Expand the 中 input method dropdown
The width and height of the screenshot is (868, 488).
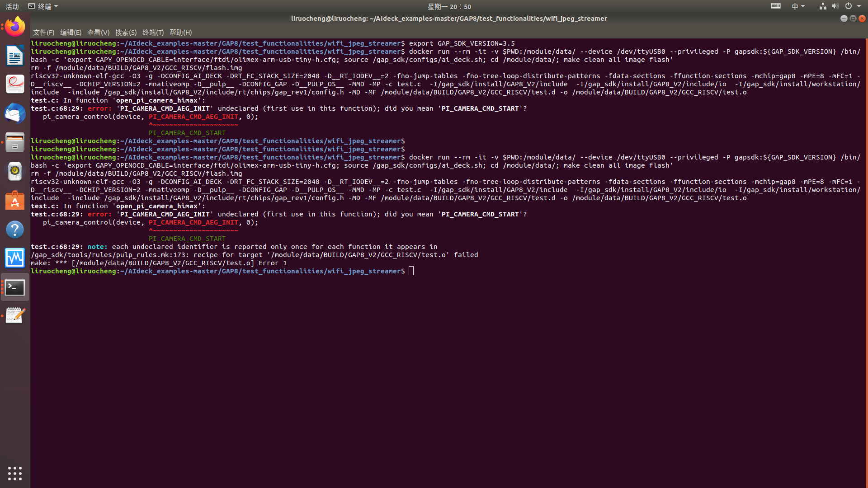[x=798, y=6]
